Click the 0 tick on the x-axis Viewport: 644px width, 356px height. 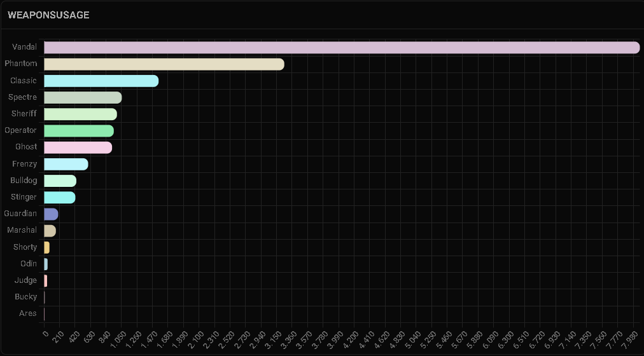[x=45, y=333]
